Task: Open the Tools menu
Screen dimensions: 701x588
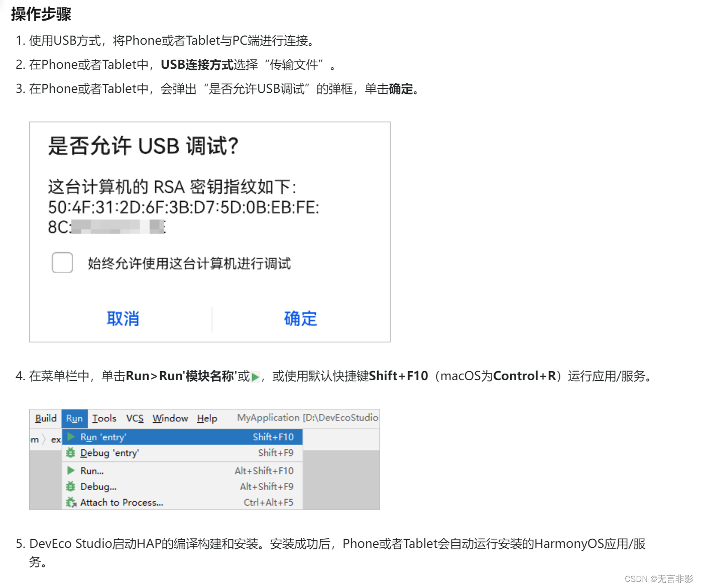Action: 104,418
